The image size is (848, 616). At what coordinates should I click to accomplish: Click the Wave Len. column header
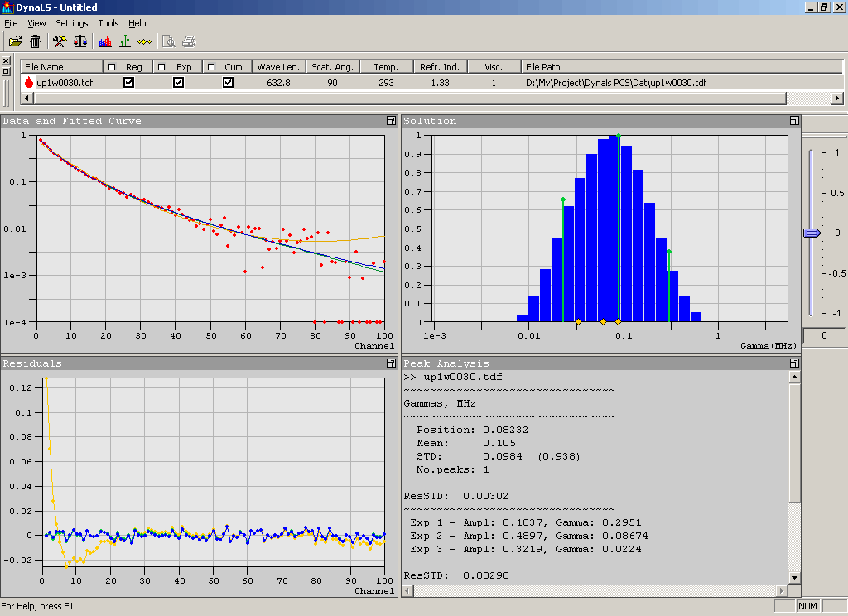click(279, 67)
